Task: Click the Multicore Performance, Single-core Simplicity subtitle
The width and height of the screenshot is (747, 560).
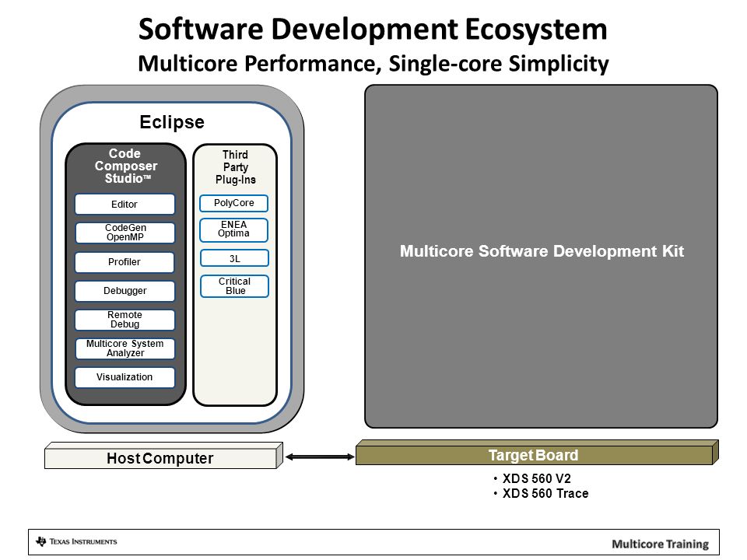Action: (x=373, y=64)
